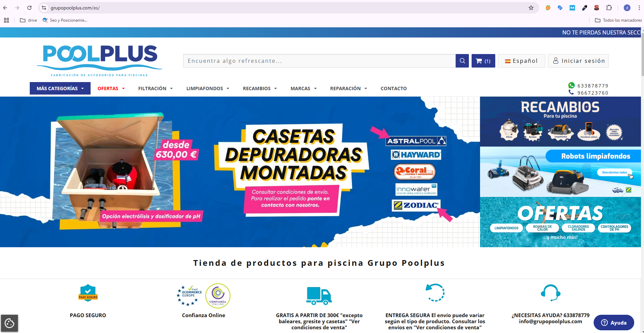Viewport: 644px width, 333px height.
Task: Click the address bar URL grupopoolplus.com/es/
Action: [x=75, y=8]
